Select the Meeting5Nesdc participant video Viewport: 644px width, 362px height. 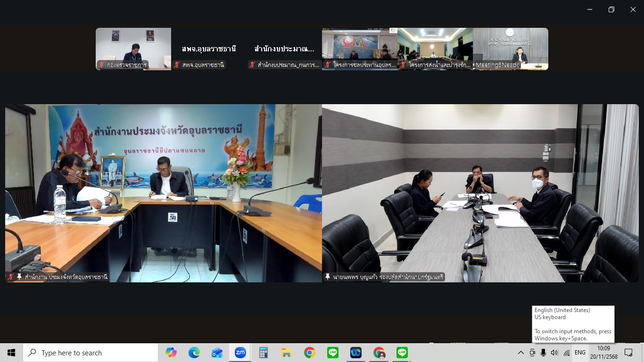tap(510, 49)
